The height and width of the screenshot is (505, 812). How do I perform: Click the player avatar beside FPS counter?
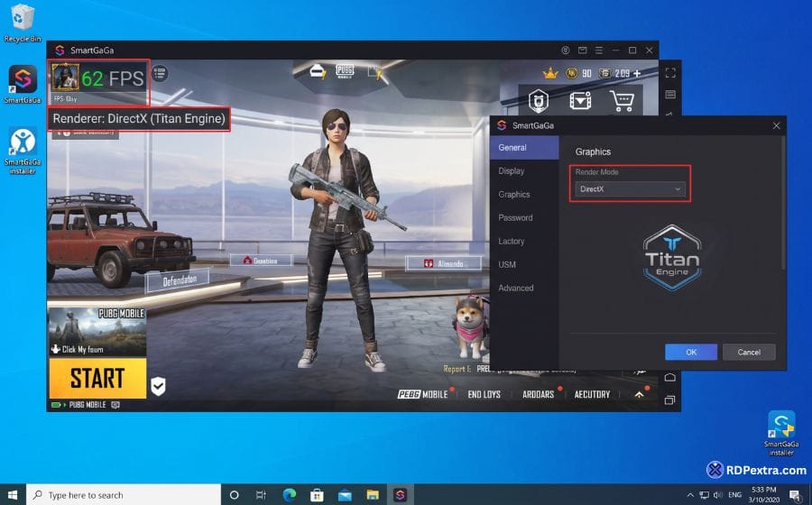click(65, 77)
